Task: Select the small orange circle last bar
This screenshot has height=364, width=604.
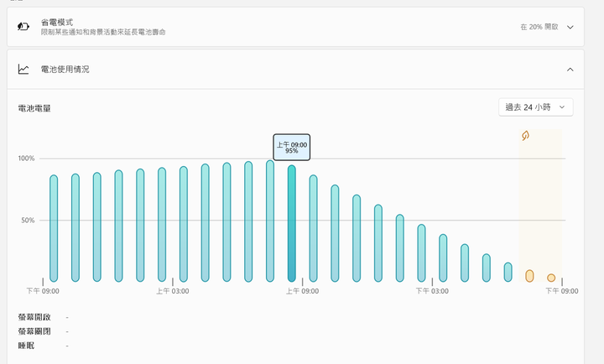Action: pyautogui.click(x=551, y=278)
